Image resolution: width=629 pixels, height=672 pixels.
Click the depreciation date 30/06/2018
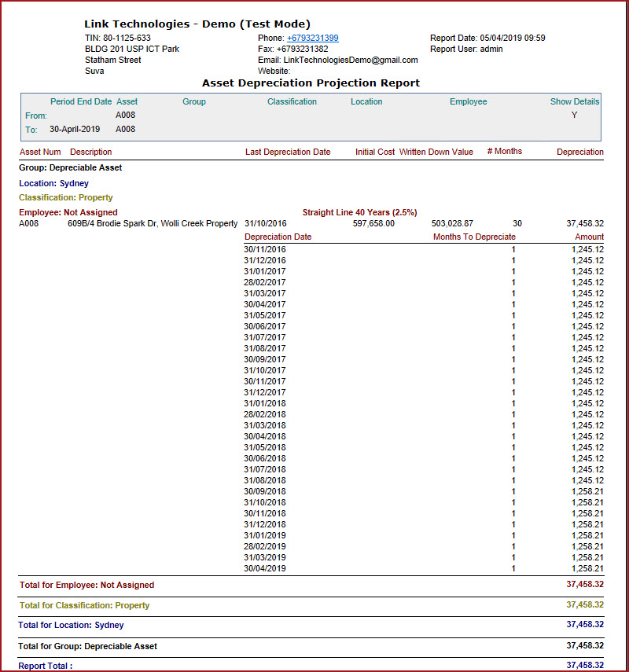(264, 458)
